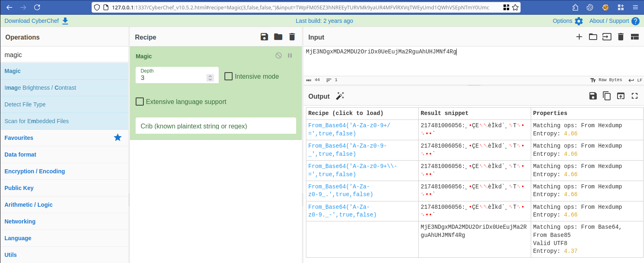
Task: Expand the Favourites category
Action: [x=65, y=138]
